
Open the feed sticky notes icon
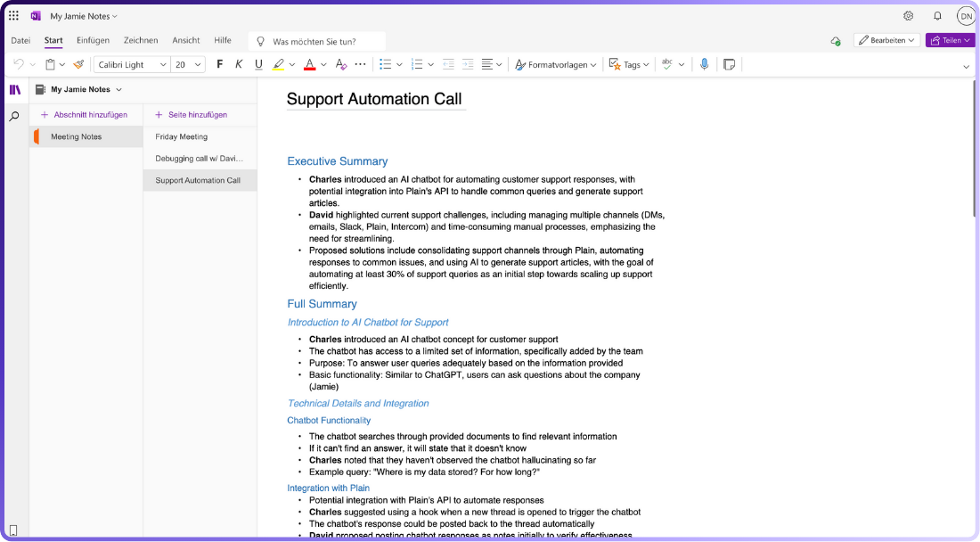729,64
